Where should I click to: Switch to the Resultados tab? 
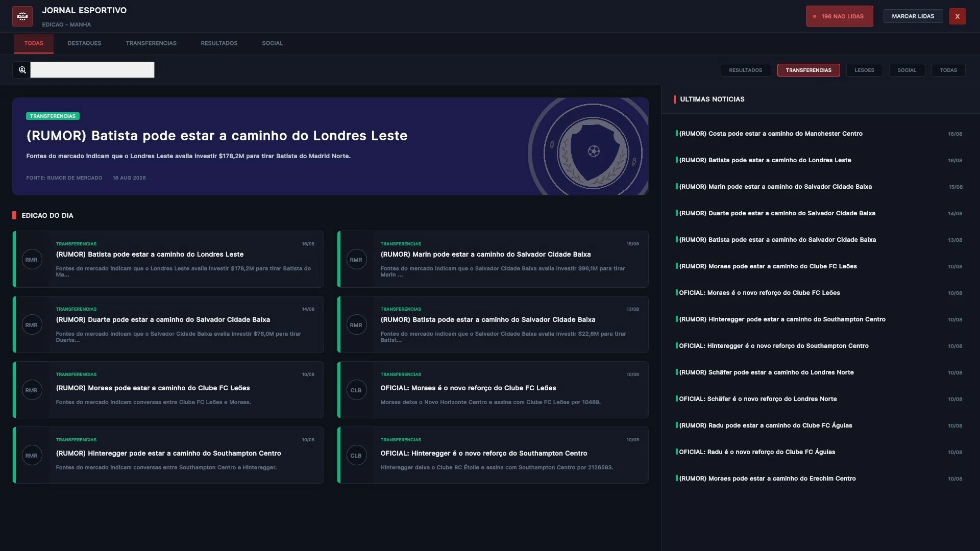click(x=219, y=43)
